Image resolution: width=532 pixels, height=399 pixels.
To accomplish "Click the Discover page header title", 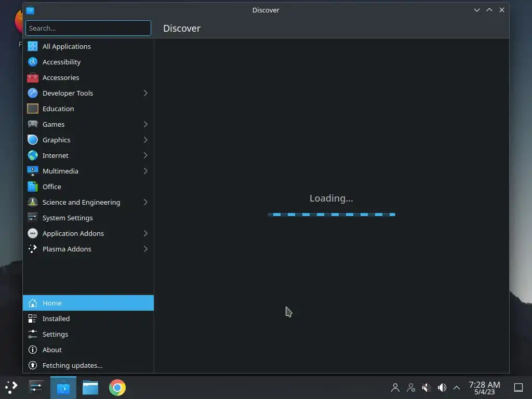I will (x=182, y=28).
